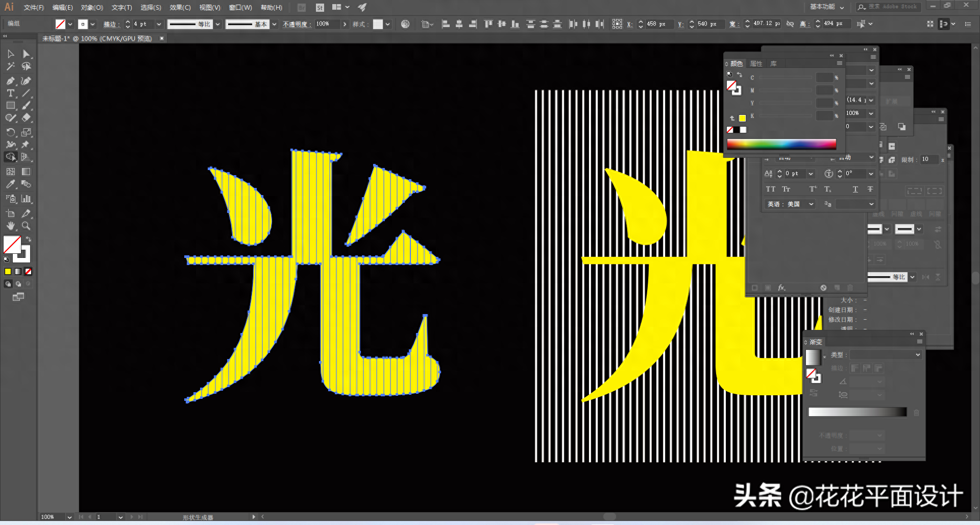The image size is (980, 525).
Task: Switch to the 属性 panel tab
Action: pyautogui.click(x=756, y=63)
